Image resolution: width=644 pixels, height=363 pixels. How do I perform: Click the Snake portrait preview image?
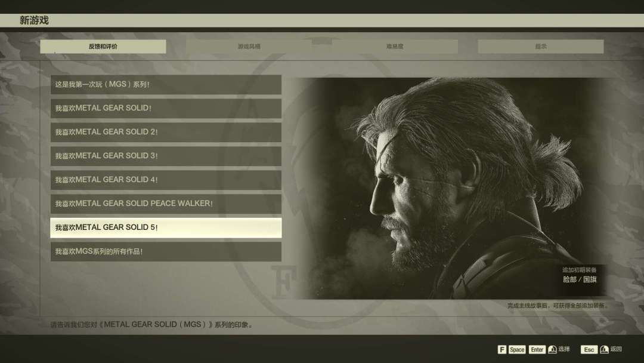click(x=452, y=188)
